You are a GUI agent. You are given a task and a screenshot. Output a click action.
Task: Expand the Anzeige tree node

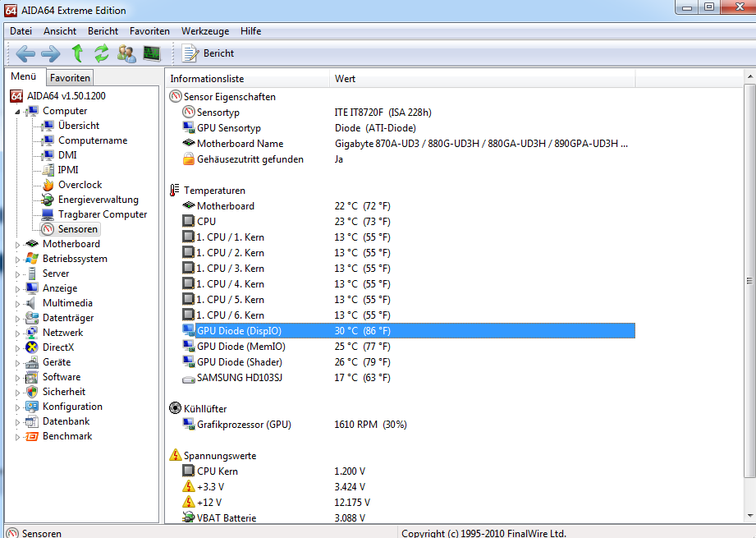[17, 289]
